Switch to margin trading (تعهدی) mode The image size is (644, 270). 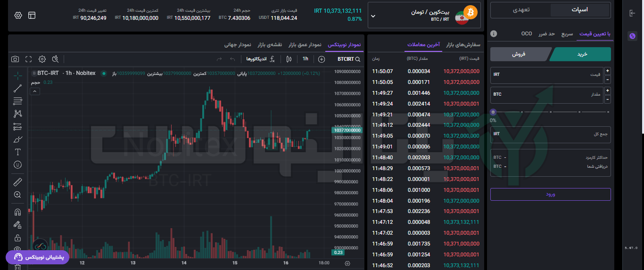[521, 9]
